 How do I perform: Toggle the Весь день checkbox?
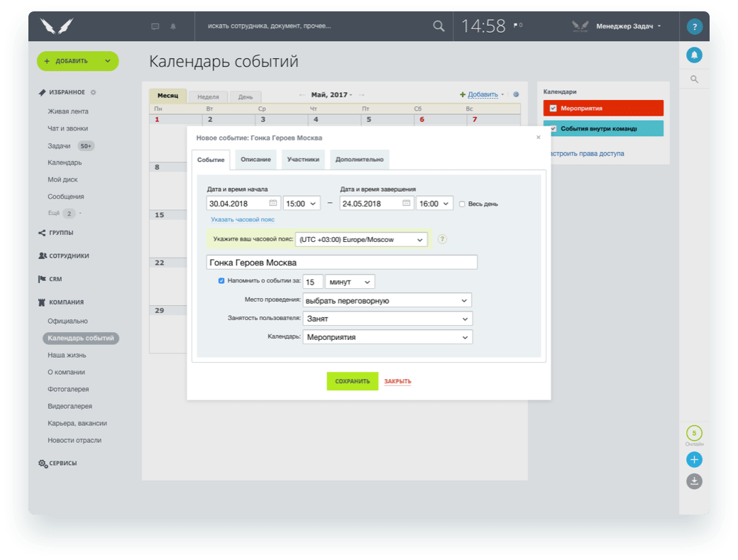(462, 204)
